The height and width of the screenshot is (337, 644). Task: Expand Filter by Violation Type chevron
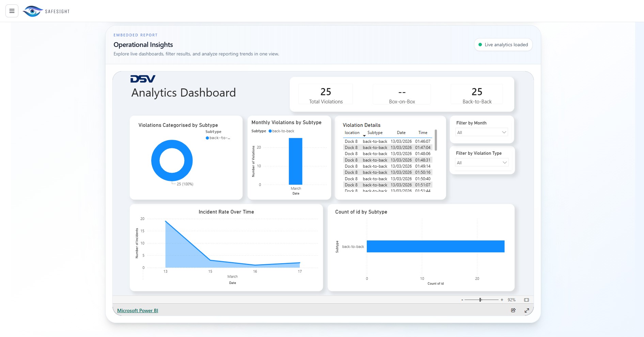[x=504, y=163]
